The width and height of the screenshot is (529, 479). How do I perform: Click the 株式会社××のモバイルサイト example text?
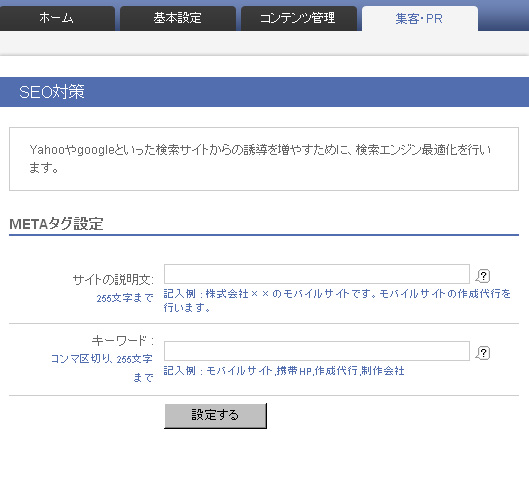337,300
